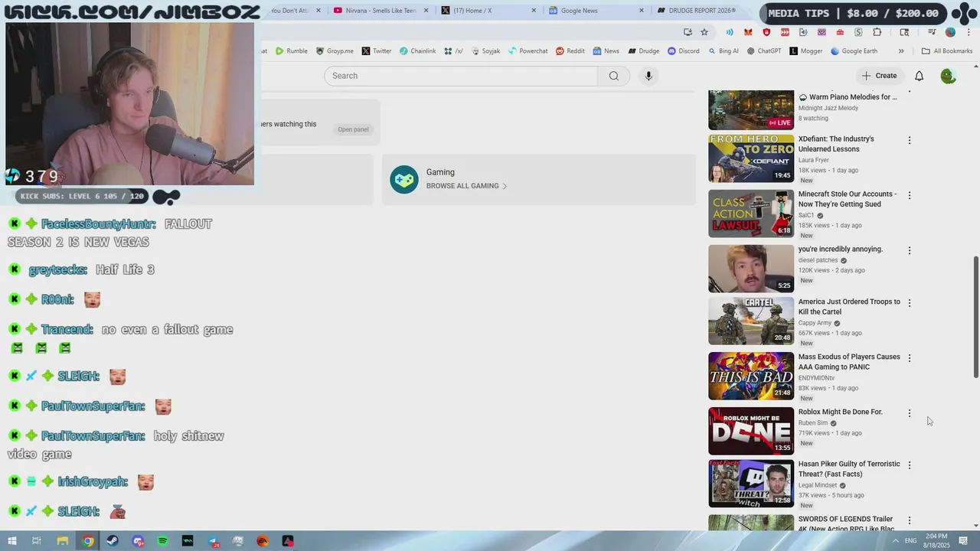The width and height of the screenshot is (980, 551).
Task: Open the THIS IS BAD video thumbnail
Action: tap(751, 376)
